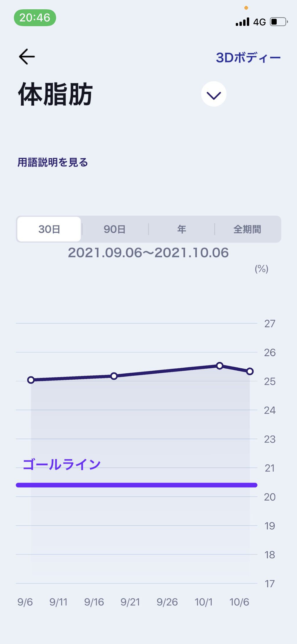Tap the first data point on 9/6

click(31, 380)
